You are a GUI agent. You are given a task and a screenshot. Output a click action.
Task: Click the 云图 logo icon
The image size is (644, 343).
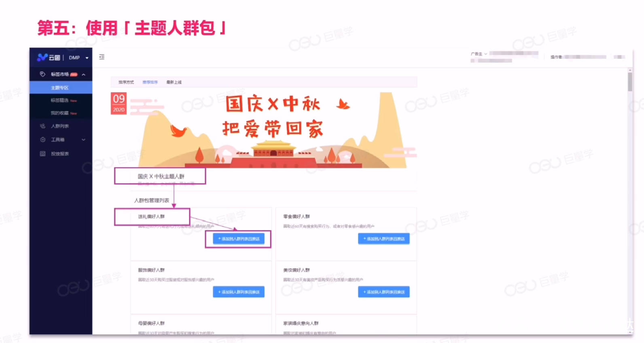coord(42,57)
